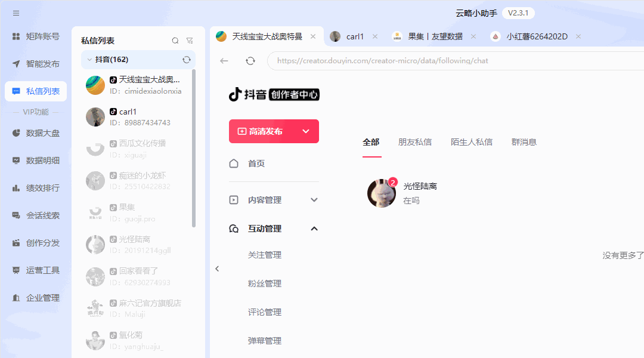Collapse the 抖音(162) account group
The width and height of the screenshot is (644, 358).
(x=89, y=60)
